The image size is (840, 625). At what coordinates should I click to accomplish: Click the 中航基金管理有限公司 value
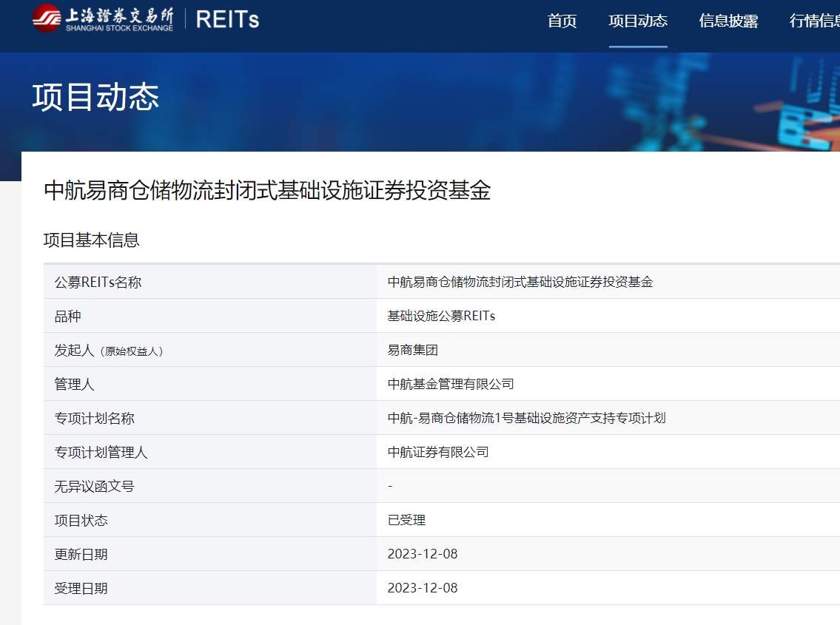point(451,384)
